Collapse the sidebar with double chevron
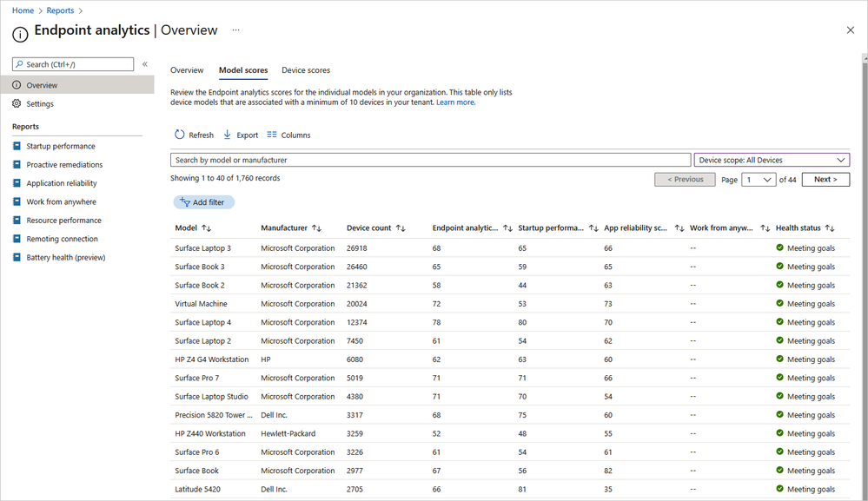 145,64
